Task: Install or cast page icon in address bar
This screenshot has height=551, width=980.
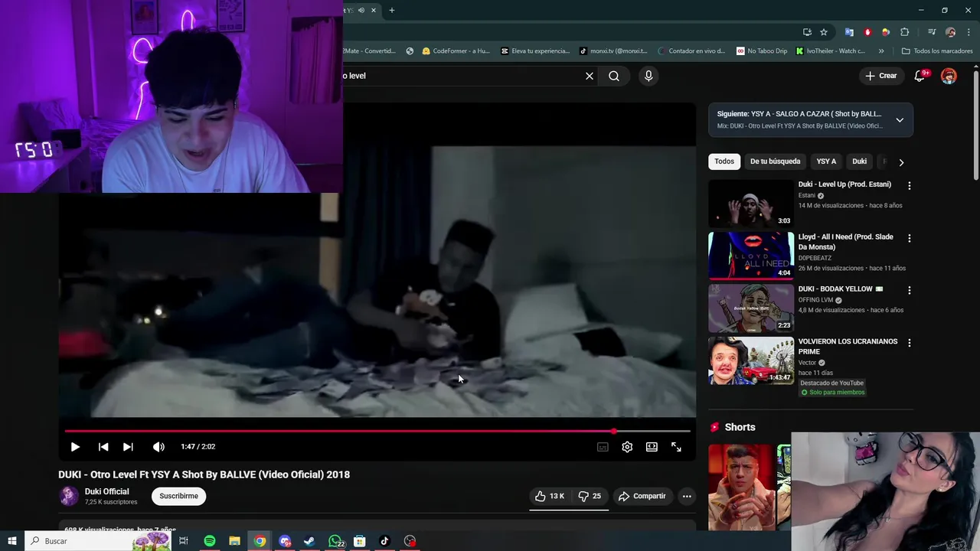Action: coord(807,32)
